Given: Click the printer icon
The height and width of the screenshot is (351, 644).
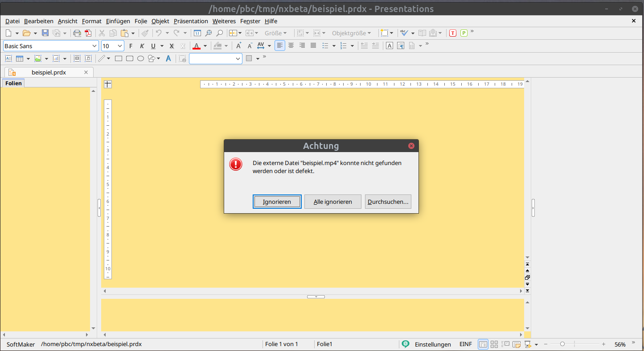Looking at the screenshot, I should tap(77, 33).
